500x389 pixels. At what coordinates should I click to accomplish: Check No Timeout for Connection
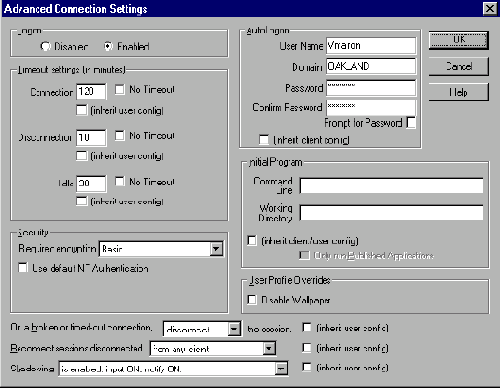120,89
